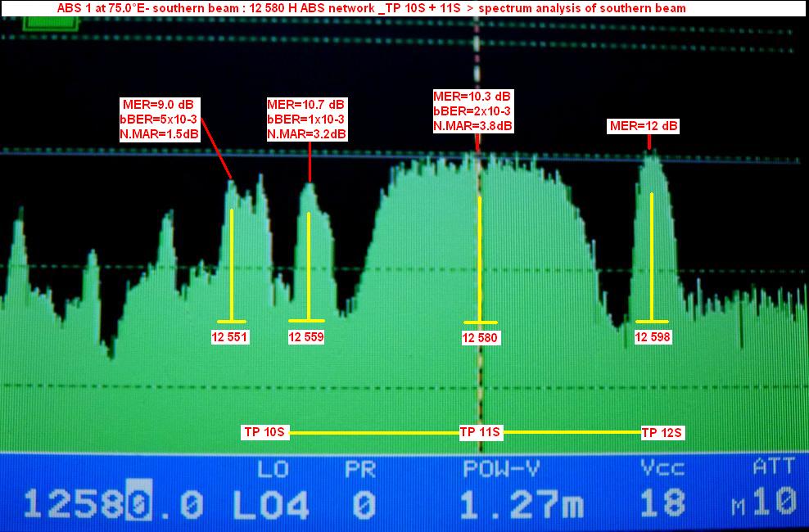Click the ABS 1 spectrum analysis title text
809x532 pixels.
(x=371, y=8)
